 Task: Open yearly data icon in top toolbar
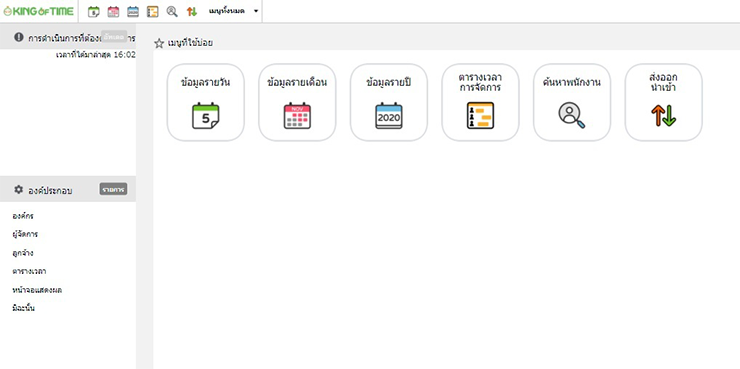coord(133,12)
